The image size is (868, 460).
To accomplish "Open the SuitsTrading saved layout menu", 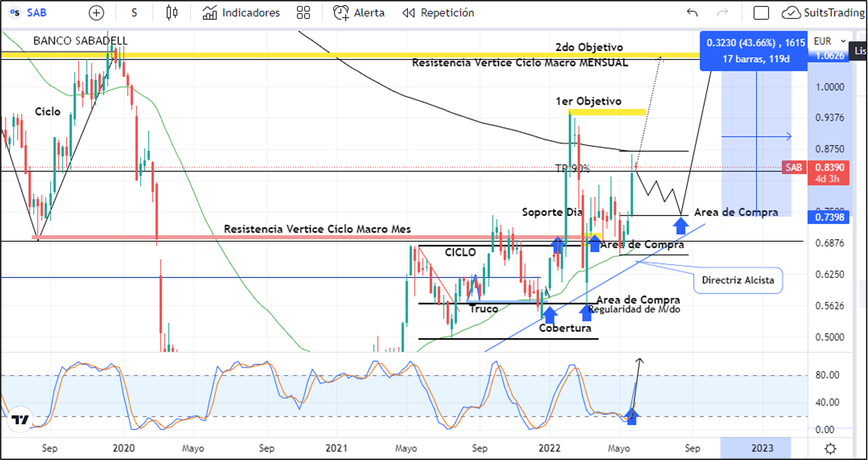I will tap(823, 13).
